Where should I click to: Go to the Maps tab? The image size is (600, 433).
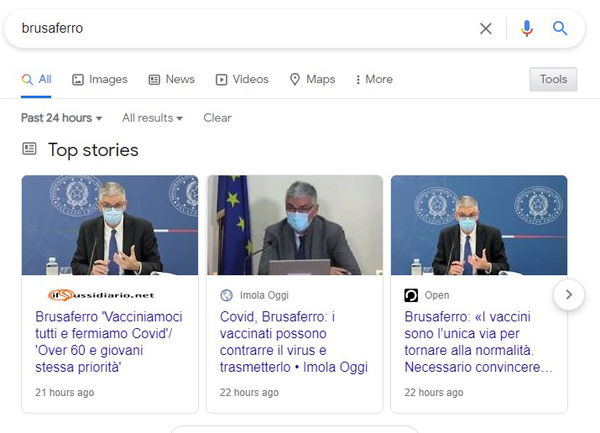(312, 79)
